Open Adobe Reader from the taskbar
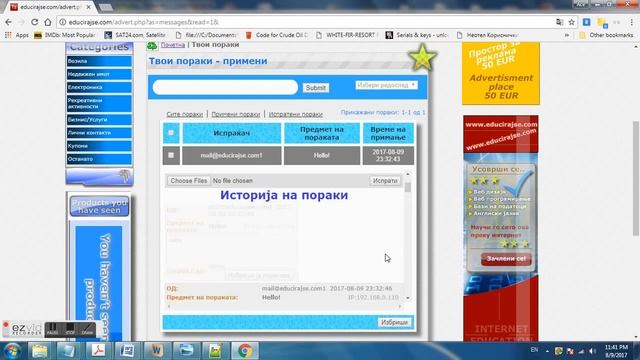 point(98,351)
